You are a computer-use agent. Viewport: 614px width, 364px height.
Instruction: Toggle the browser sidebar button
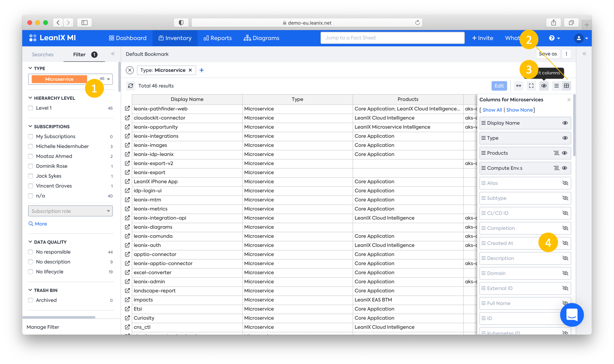[x=85, y=23]
